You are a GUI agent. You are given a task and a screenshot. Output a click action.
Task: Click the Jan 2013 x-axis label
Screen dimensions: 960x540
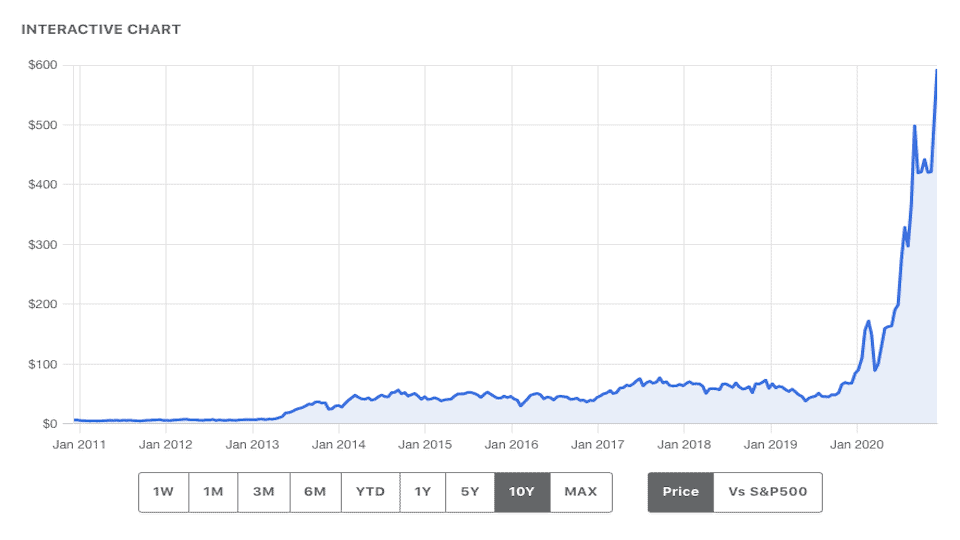pos(252,444)
